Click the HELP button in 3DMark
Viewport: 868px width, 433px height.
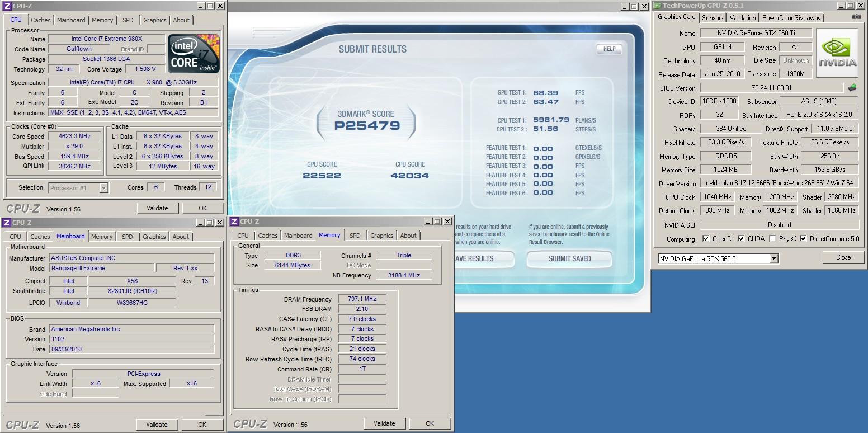tap(609, 49)
